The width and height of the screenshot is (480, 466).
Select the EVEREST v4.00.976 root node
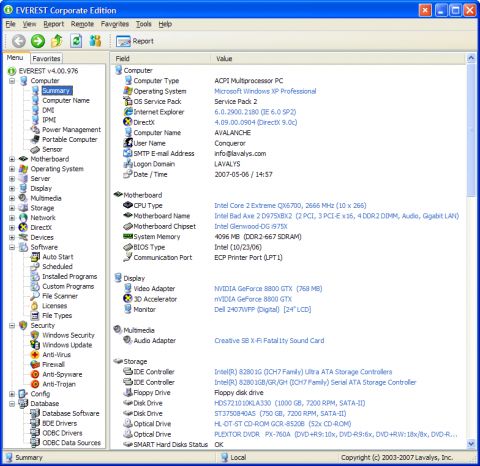(48, 71)
